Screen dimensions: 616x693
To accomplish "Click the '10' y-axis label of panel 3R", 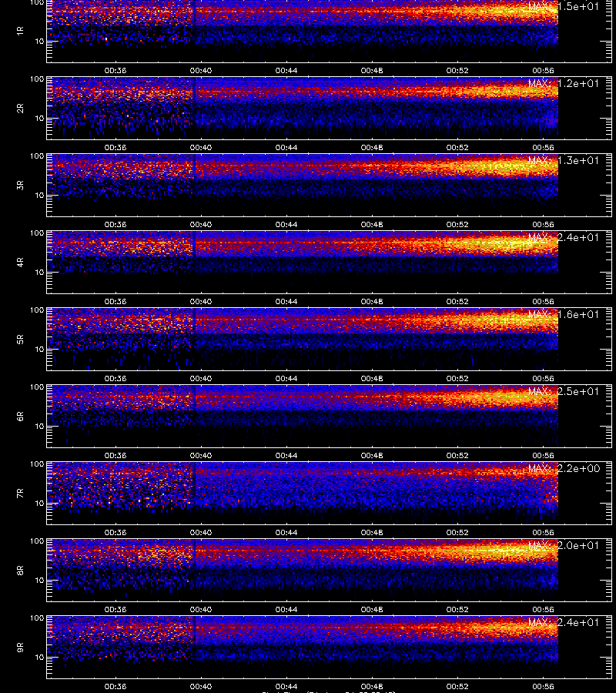I will coord(40,195).
